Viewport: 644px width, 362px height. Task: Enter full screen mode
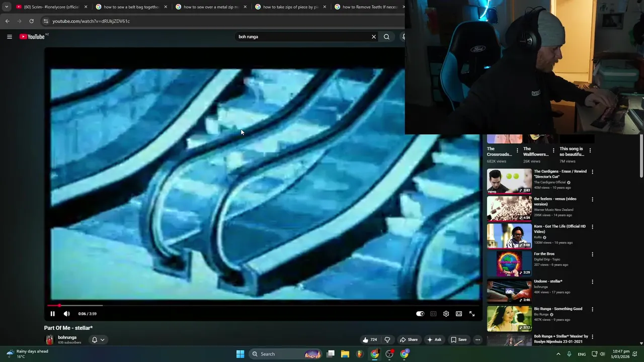[472, 314]
